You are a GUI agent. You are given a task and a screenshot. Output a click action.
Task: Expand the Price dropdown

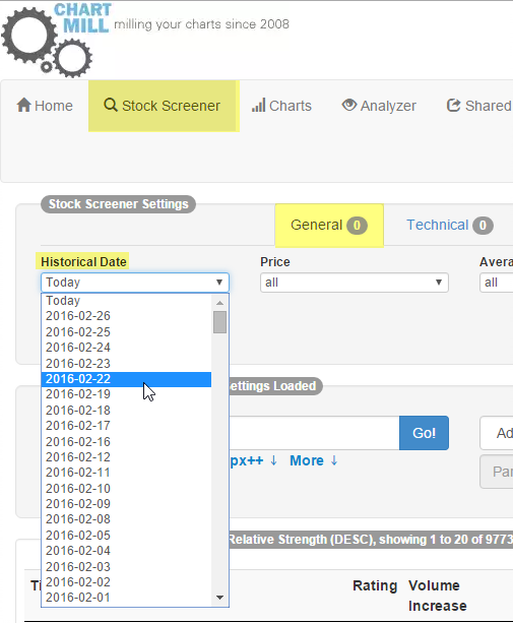click(x=354, y=282)
